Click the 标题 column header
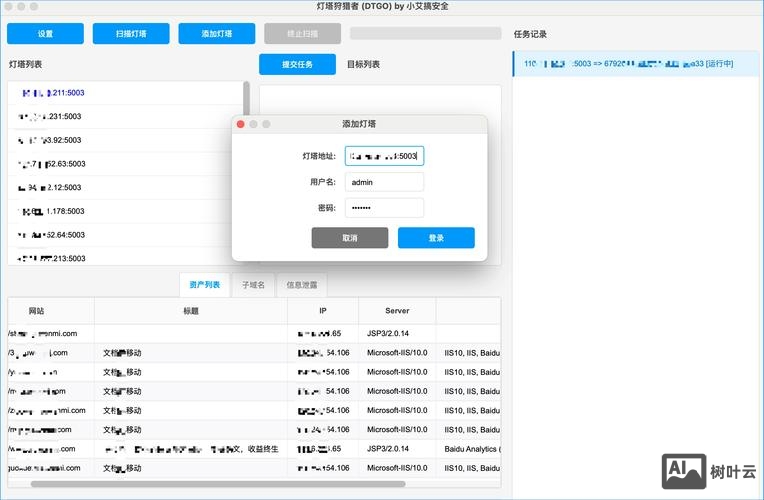Viewport: 764px width, 500px height. tap(191, 311)
